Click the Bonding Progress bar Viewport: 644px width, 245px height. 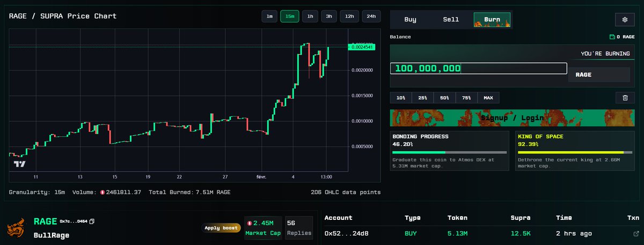(x=450, y=152)
